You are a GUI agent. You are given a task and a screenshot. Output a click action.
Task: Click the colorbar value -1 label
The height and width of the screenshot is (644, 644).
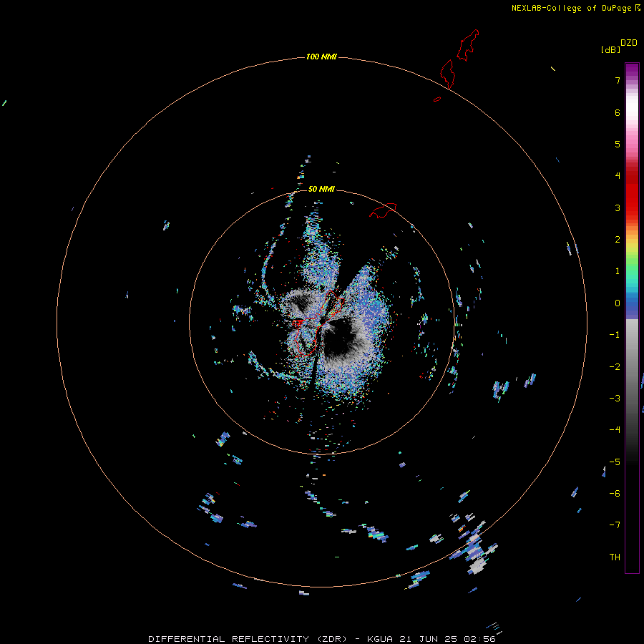coord(615,335)
